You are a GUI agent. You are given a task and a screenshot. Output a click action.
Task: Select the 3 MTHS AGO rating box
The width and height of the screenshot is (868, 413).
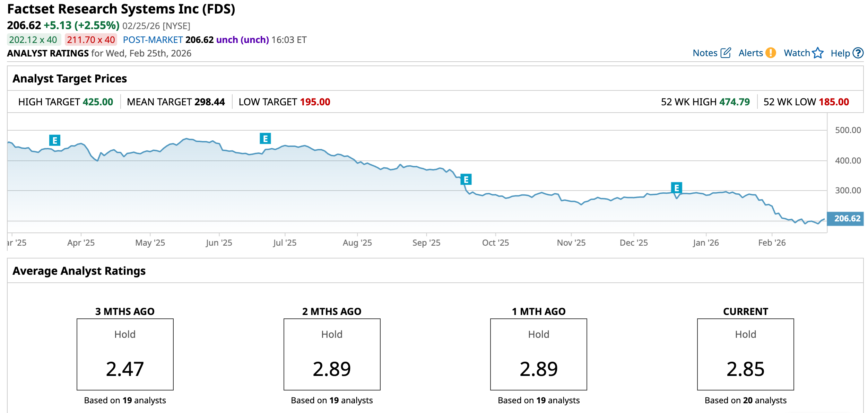coord(125,354)
